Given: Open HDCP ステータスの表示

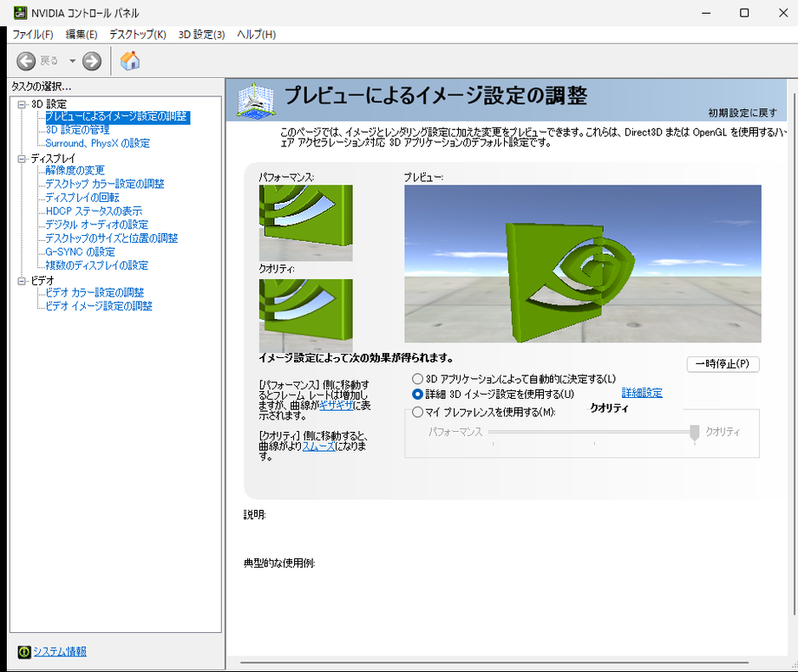Looking at the screenshot, I should tap(94, 211).
